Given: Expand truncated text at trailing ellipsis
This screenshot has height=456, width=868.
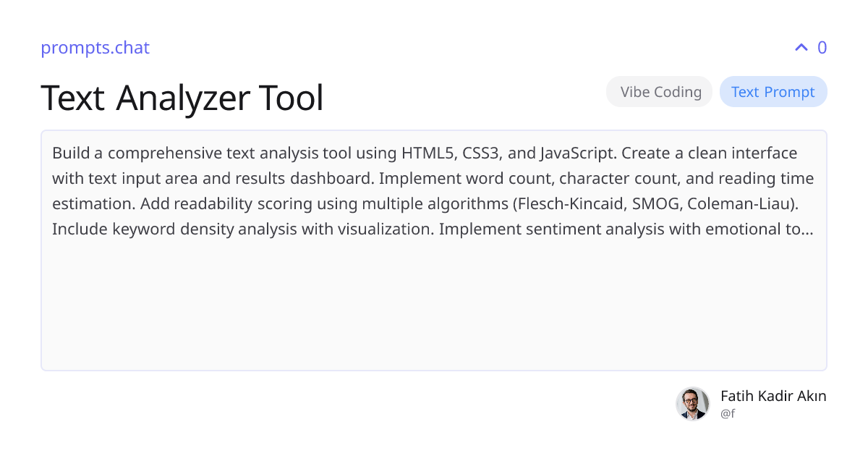Looking at the screenshot, I should 808,229.
